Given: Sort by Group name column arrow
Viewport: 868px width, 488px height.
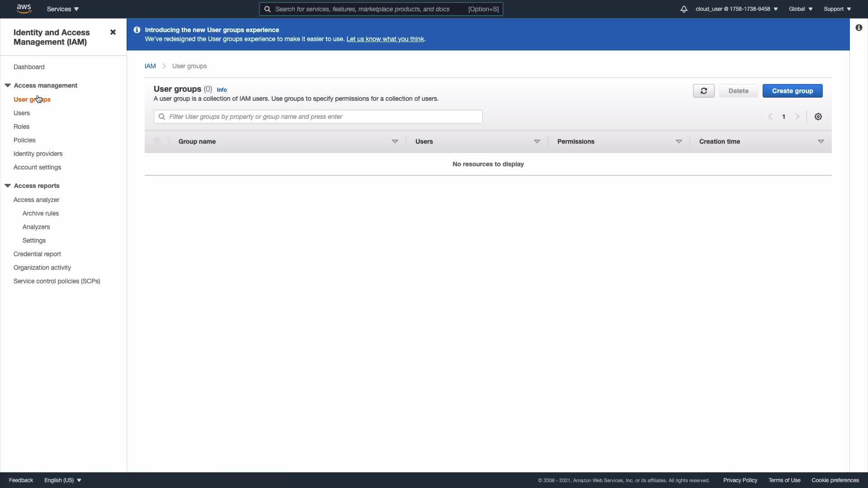Looking at the screenshot, I should pyautogui.click(x=395, y=141).
